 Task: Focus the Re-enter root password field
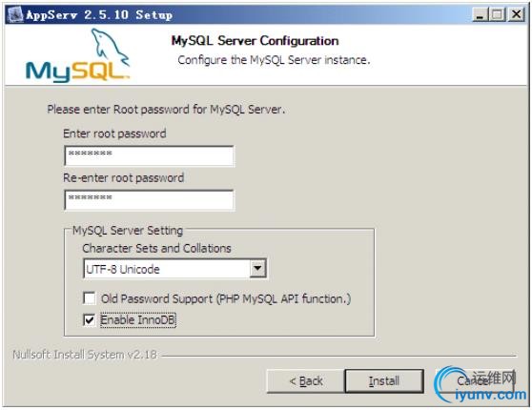(149, 200)
